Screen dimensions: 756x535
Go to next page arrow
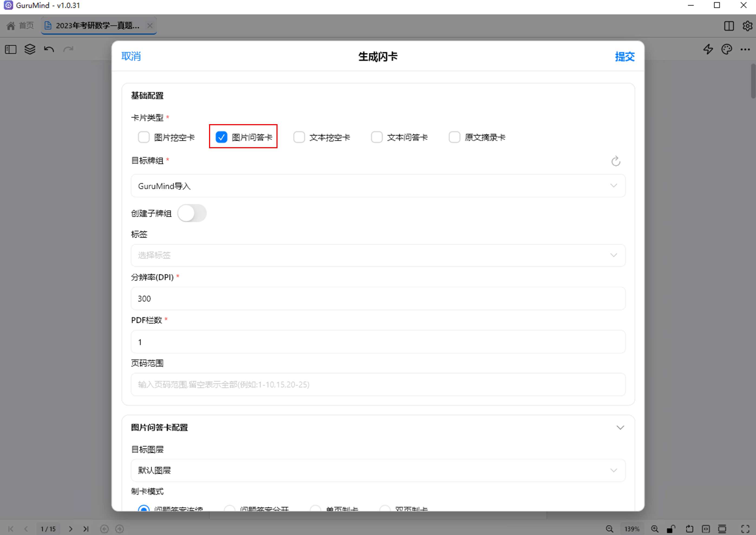tap(70, 529)
